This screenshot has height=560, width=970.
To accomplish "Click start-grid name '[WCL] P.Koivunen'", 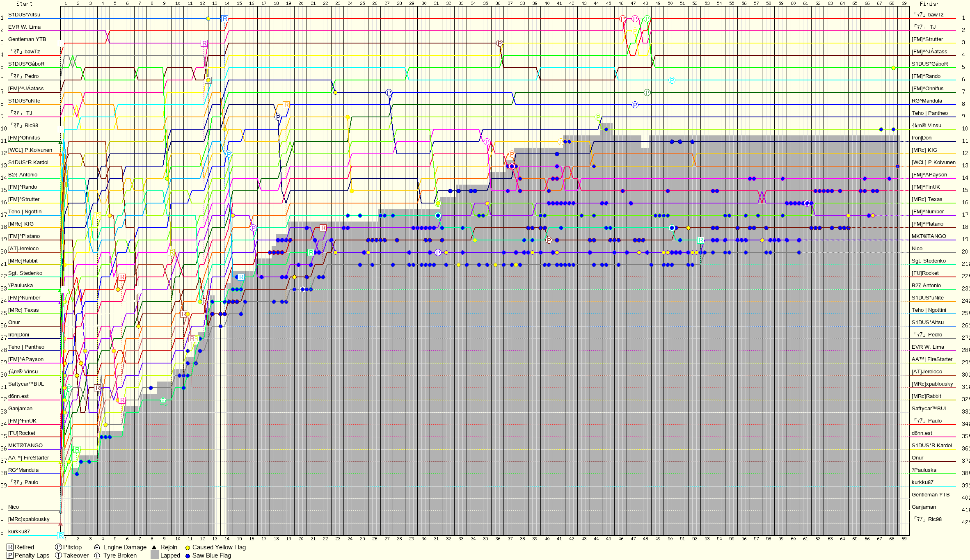I will [x=30, y=150].
